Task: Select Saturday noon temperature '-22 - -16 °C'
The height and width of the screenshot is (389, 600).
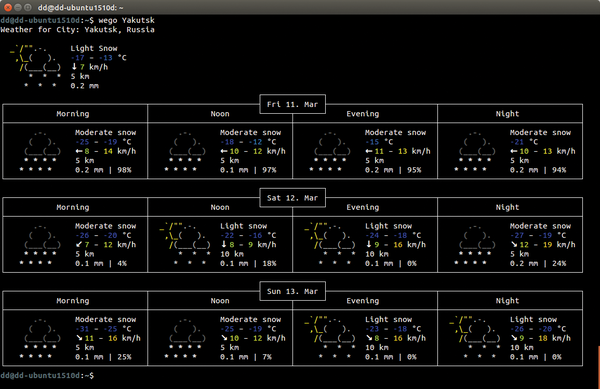Action: pos(248,235)
